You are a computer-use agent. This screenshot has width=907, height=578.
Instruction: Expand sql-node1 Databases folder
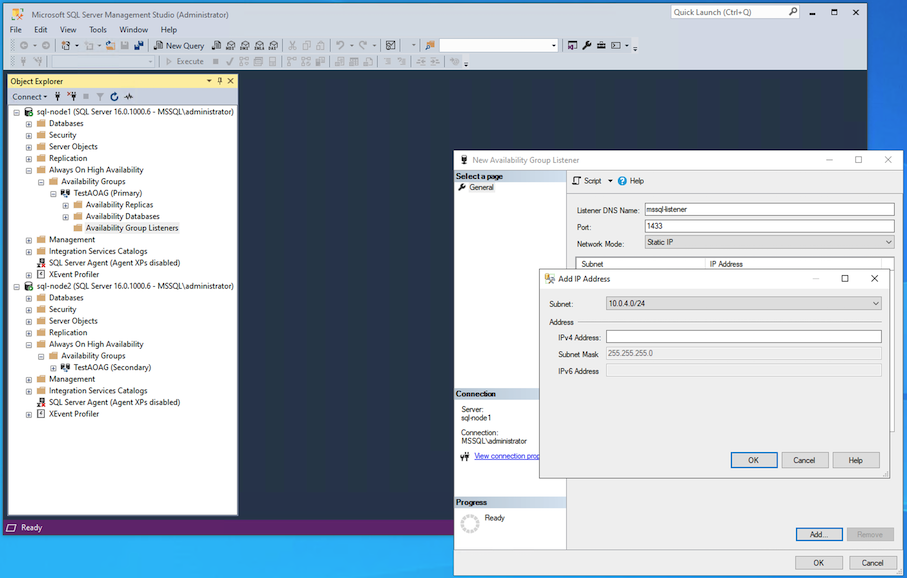pyautogui.click(x=28, y=124)
